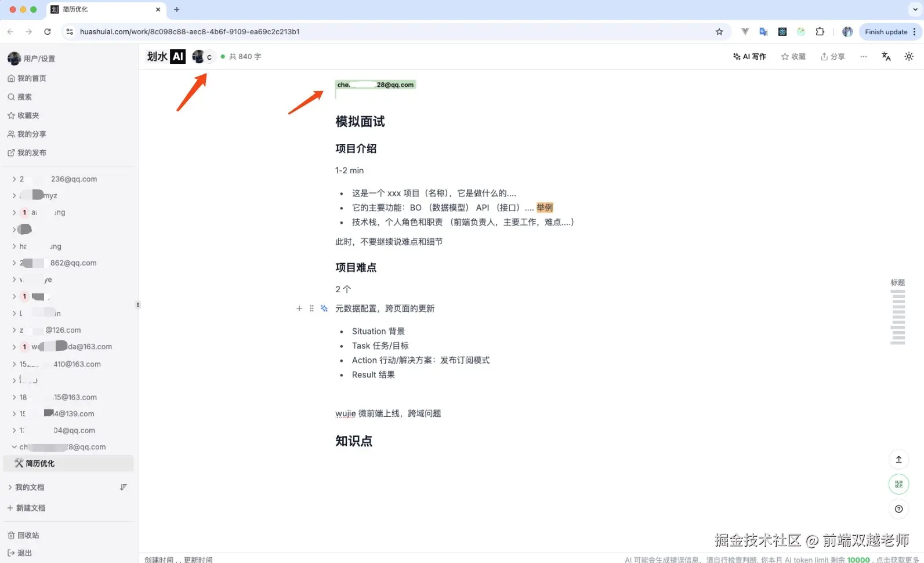Open a new browser tab
The image size is (924, 563).
click(x=177, y=9)
